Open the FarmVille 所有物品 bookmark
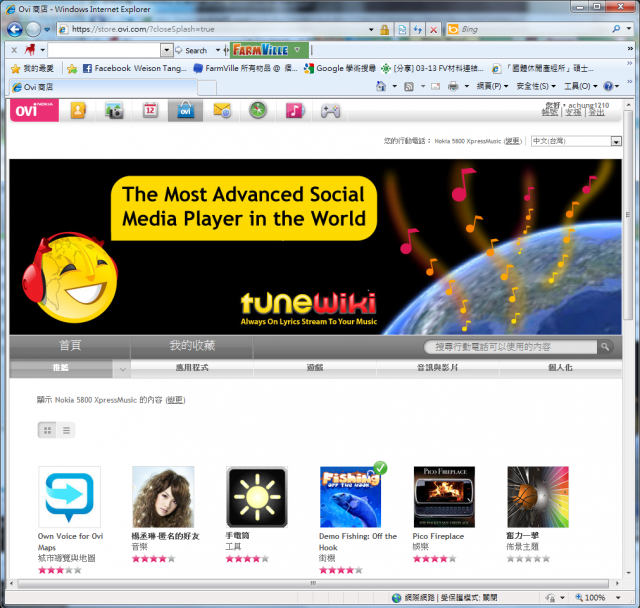640x608 pixels. tap(244, 68)
